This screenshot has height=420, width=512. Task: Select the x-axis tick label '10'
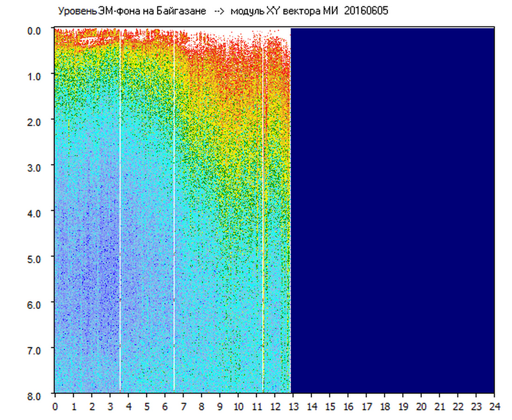coord(238,406)
